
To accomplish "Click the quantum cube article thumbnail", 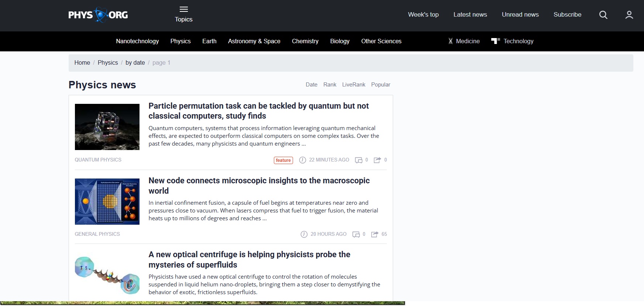I will pos(107,127).
